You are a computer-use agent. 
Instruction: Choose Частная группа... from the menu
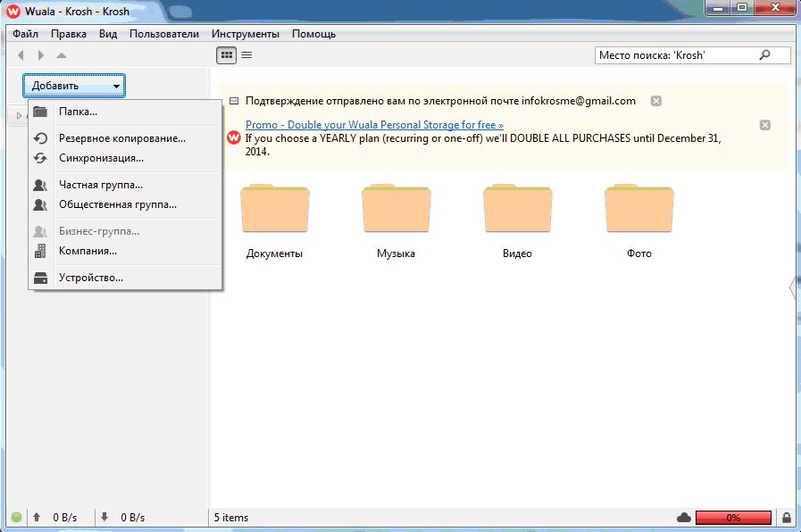coord(125,185)
